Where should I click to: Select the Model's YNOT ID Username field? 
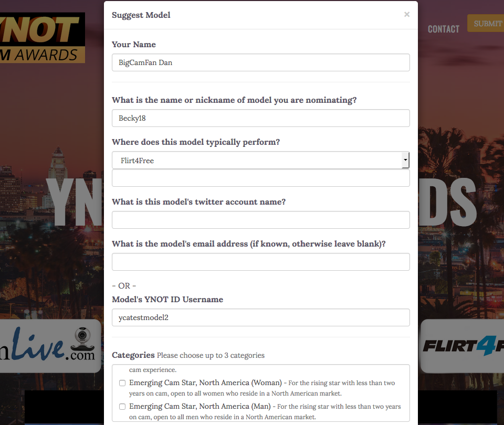(260, 317)
